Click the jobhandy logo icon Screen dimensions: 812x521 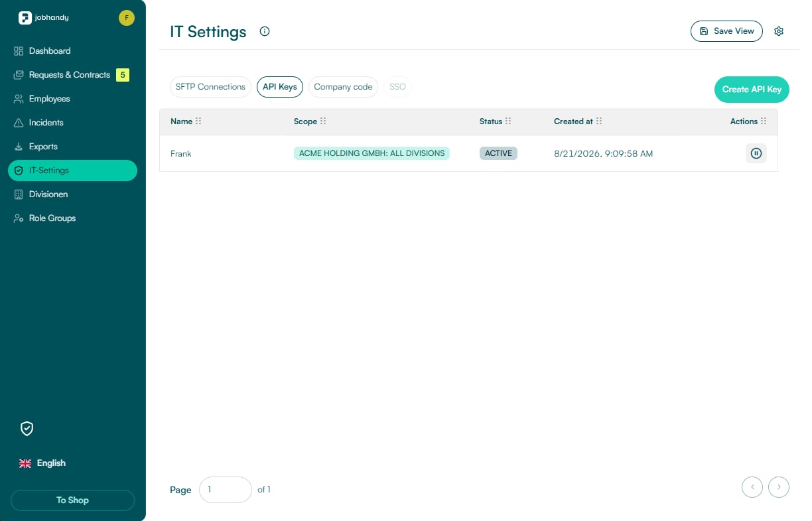pyautogui.click(x=25, y=18)
